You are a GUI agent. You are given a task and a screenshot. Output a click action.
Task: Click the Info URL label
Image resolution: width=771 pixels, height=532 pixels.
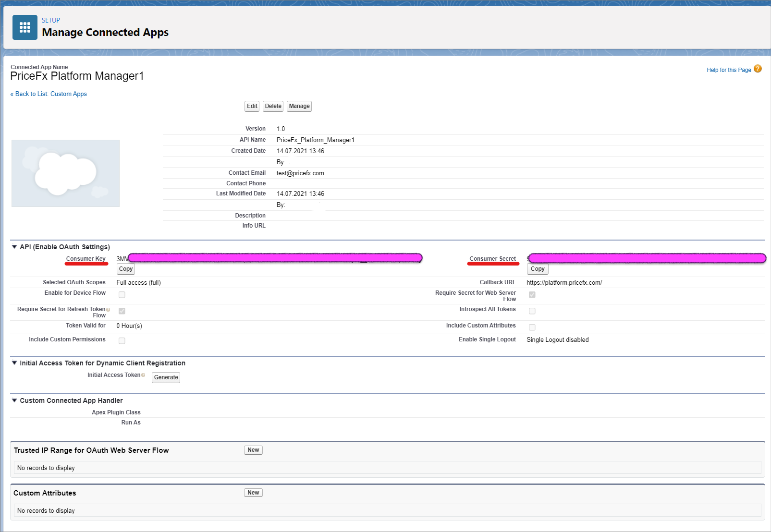pos(254,226)
